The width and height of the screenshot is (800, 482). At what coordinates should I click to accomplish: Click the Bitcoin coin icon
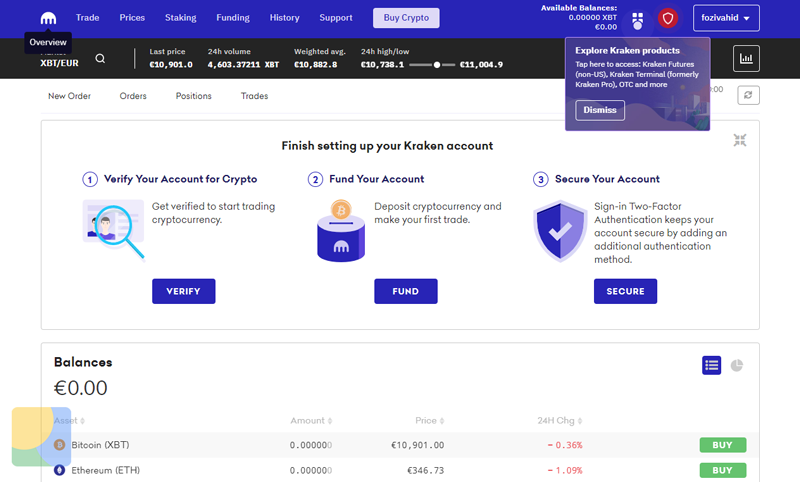point(60,445)
